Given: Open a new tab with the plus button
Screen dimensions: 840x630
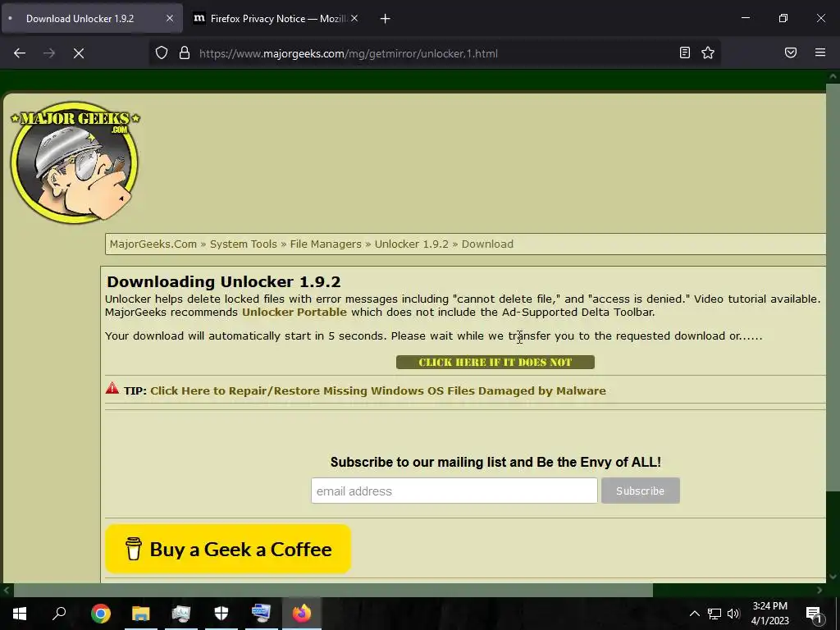Looking at the screenshot, I should (x=386, y=19).
